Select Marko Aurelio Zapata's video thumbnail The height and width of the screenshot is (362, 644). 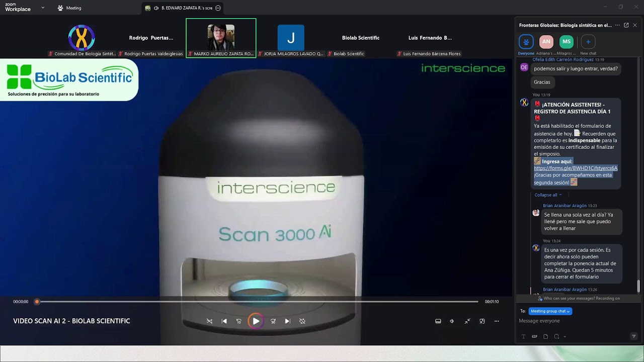221,38
